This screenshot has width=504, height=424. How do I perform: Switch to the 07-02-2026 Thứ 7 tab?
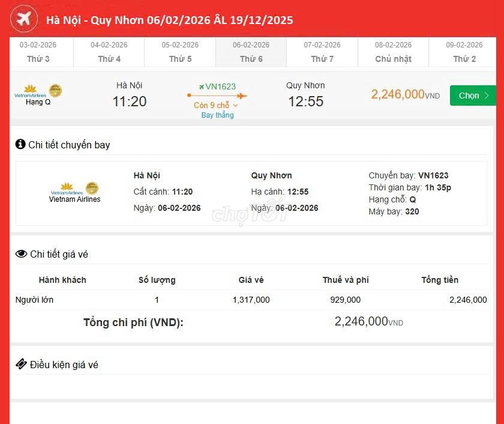click(x=322, y=51)
